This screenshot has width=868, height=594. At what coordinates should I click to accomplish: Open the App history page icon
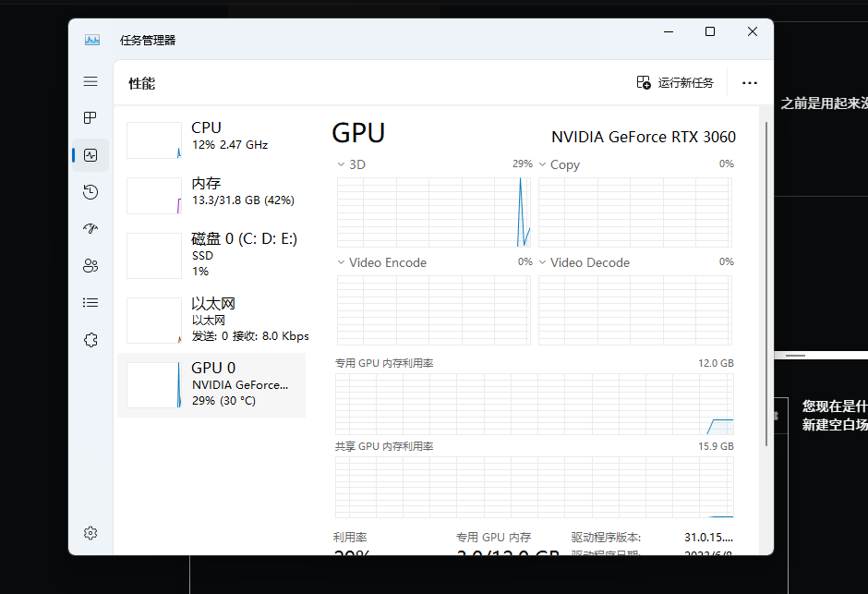pos(90,192)
